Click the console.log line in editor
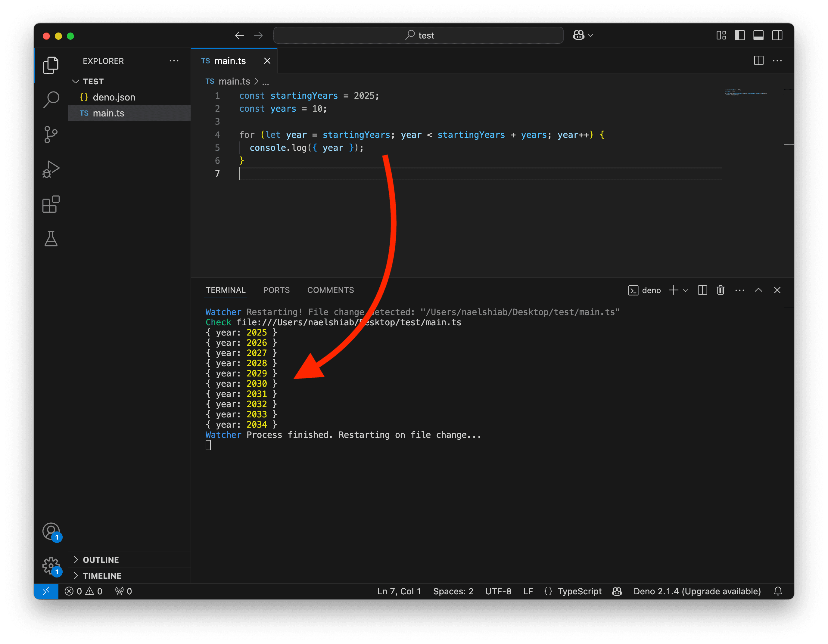828x644 pixels. pos(306,148)
